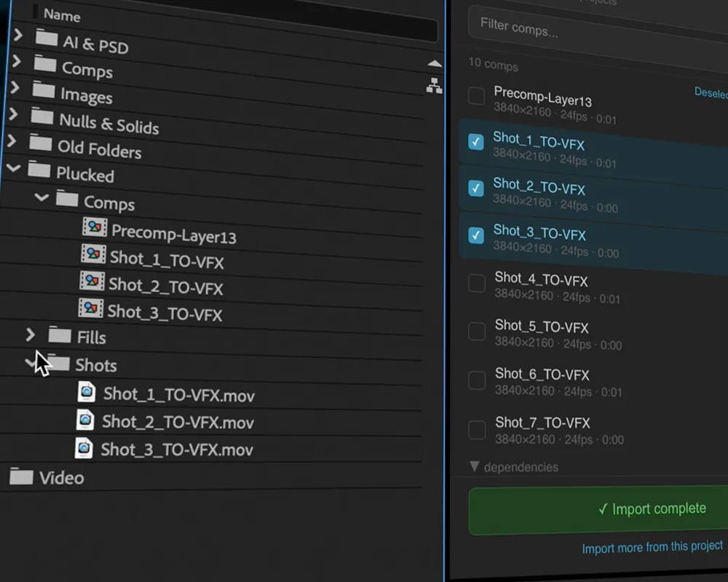Toggle the dependencies disclosure triangle
The image size is (728, 582).
click(x=474, y=466)
